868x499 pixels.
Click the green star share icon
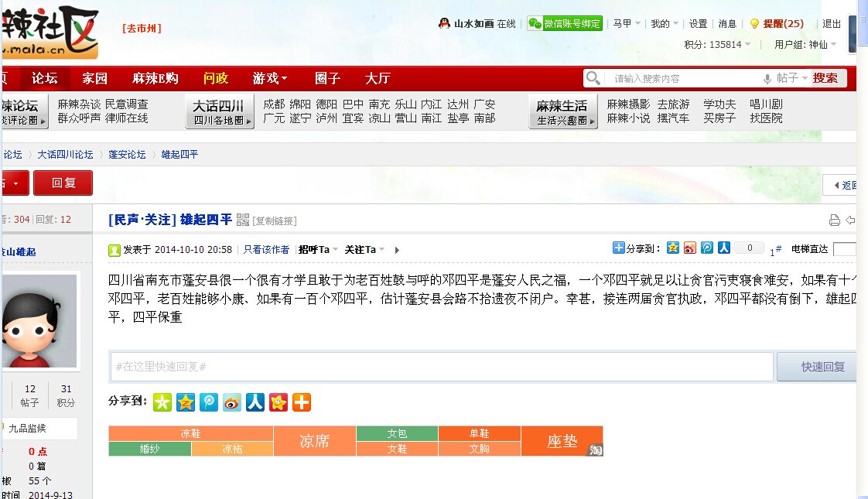(x=162, y=402)
